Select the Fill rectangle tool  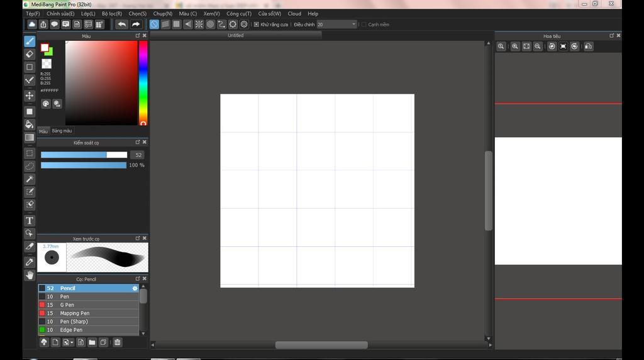pyautogui.click(x=30, y=112)
